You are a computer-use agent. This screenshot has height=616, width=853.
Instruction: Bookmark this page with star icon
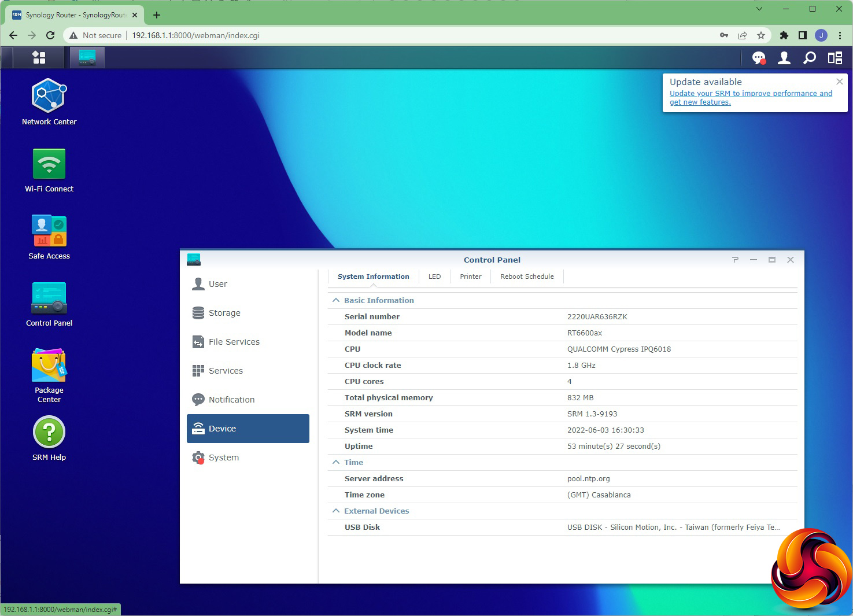pyautogui.click(x=761, y=35)
